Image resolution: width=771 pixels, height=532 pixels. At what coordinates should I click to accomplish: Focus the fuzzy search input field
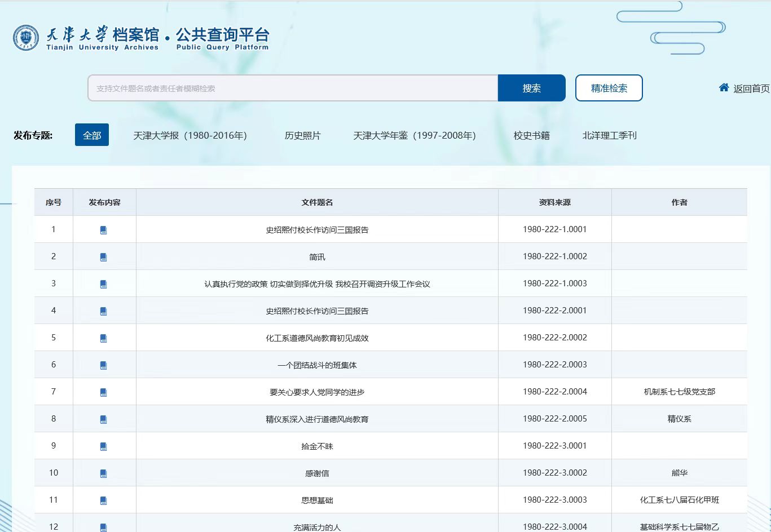[293, 88]
